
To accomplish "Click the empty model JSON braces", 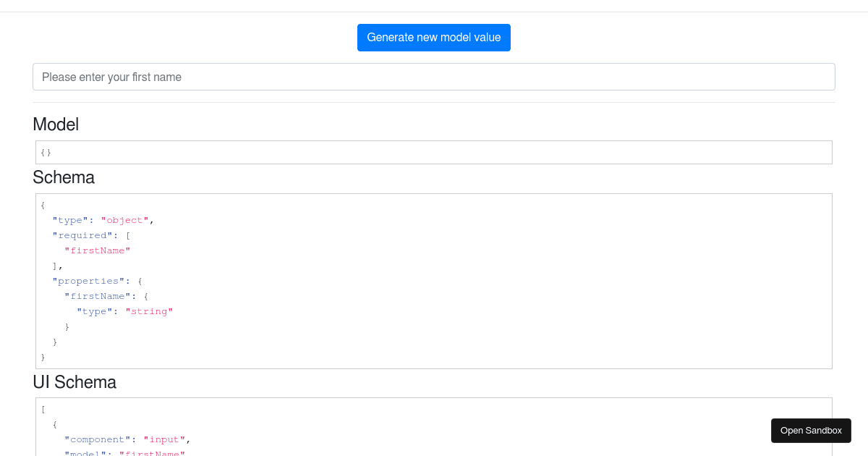I will (46, 153).
